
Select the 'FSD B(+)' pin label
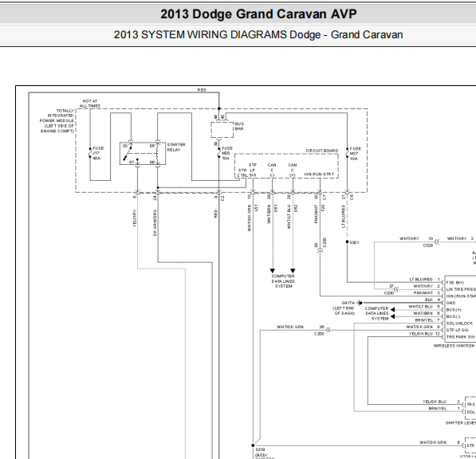(x=454, y=282)
